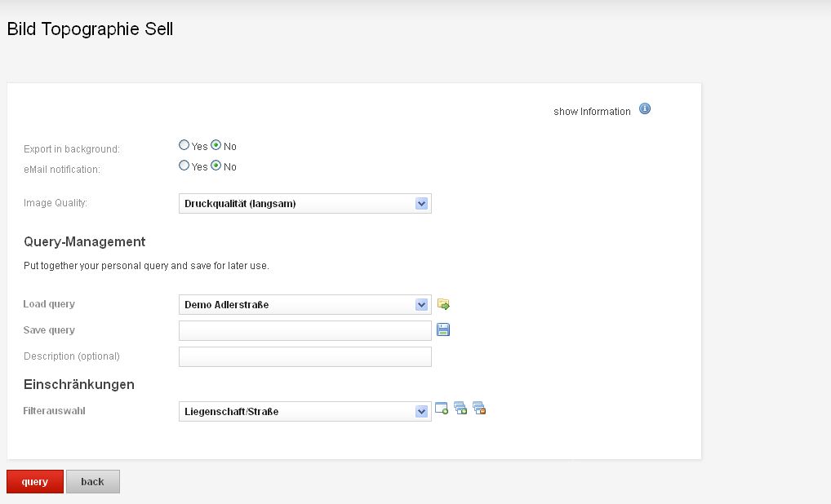Screen dimensions: 831x504
Task: Open the Image Quality dropdown
Action: click(x=304, y=204)
